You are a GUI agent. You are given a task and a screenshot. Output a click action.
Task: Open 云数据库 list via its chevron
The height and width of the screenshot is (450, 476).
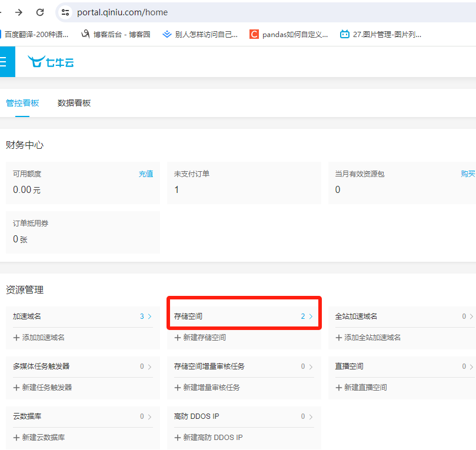149,416
